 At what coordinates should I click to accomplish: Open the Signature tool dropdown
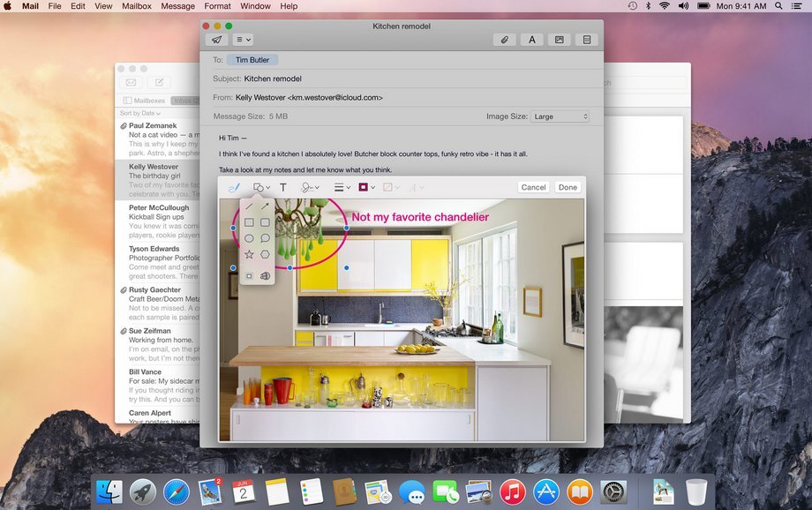(312, 187)
